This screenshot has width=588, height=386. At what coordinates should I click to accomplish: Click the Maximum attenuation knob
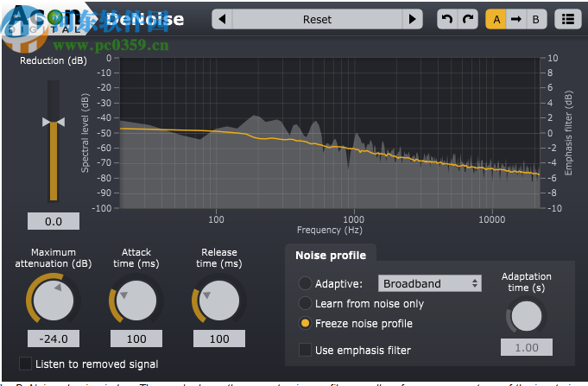54,301
